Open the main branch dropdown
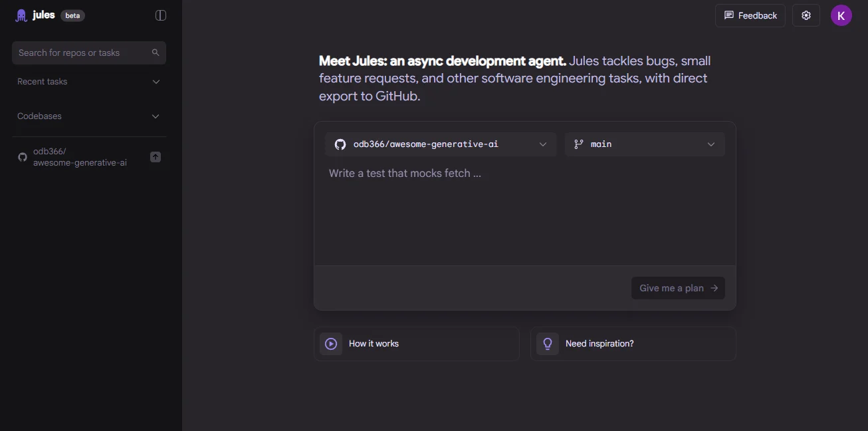Viewport: 868px width, 431px height. point(645,144)
